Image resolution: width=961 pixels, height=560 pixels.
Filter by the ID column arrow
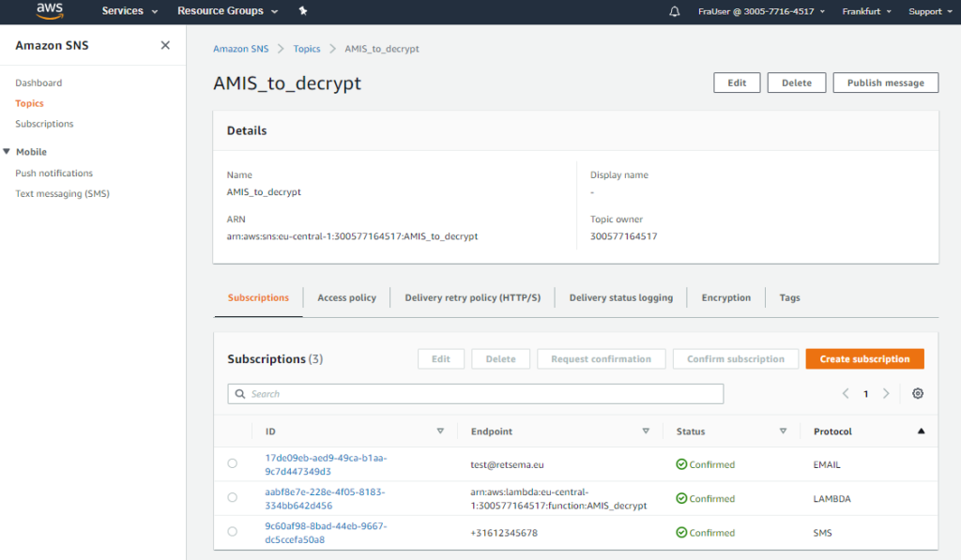click(x=440, y=431)
